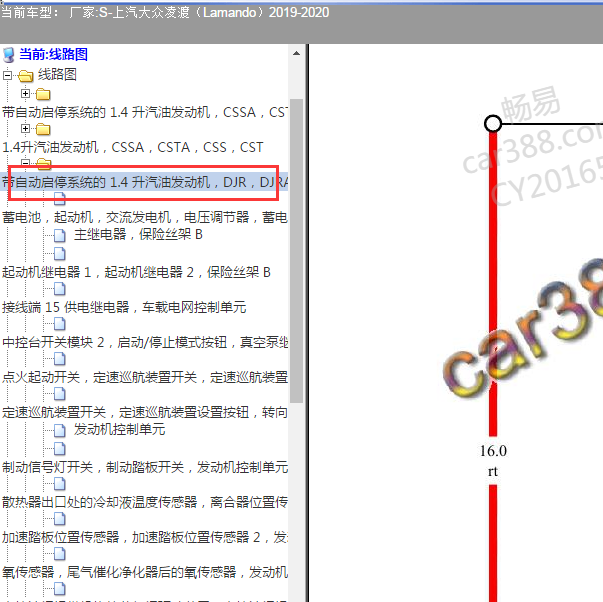Click the computer icon beside 当前:线路图
603x602 pixels.
(x=8, y=55)
